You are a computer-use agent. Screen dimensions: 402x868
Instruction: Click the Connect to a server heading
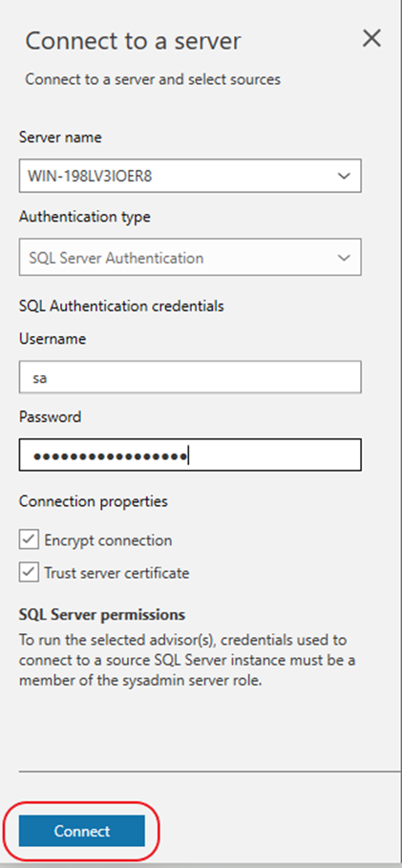point(134,41)
